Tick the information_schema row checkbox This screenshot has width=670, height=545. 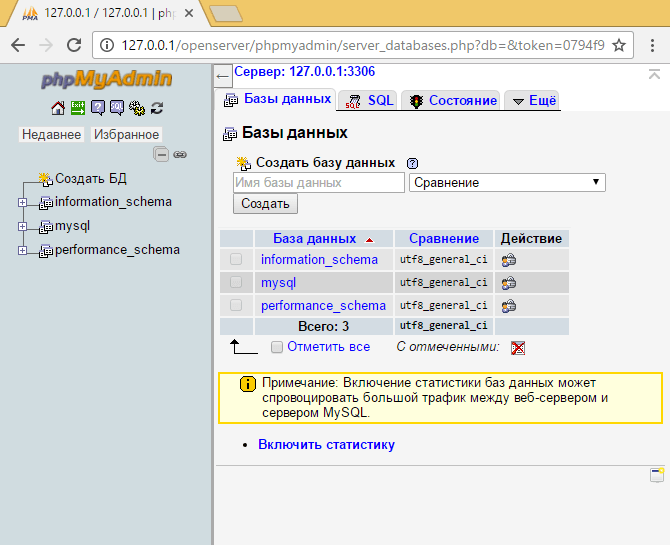click(236, 259)
